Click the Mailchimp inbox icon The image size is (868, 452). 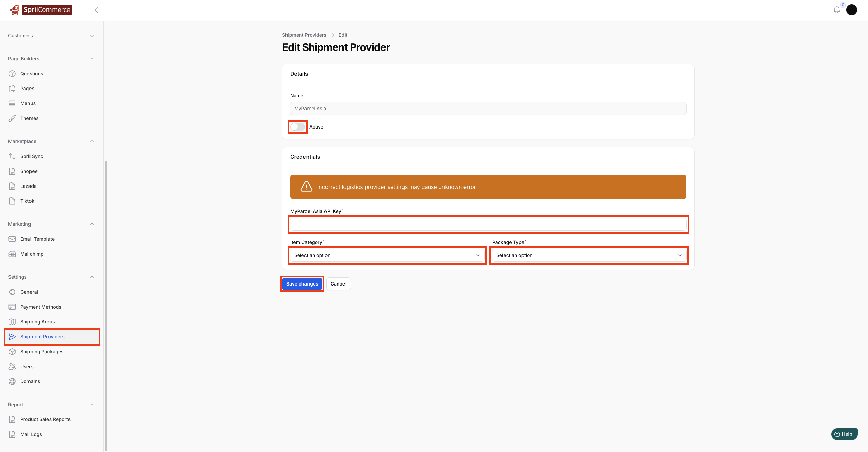click(x=12, y=254)
